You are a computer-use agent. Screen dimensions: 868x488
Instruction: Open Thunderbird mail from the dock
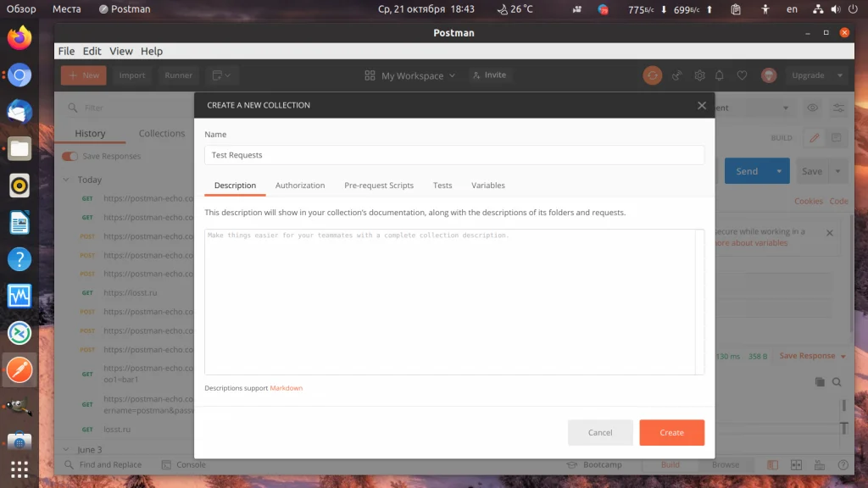tap(19, 112)
